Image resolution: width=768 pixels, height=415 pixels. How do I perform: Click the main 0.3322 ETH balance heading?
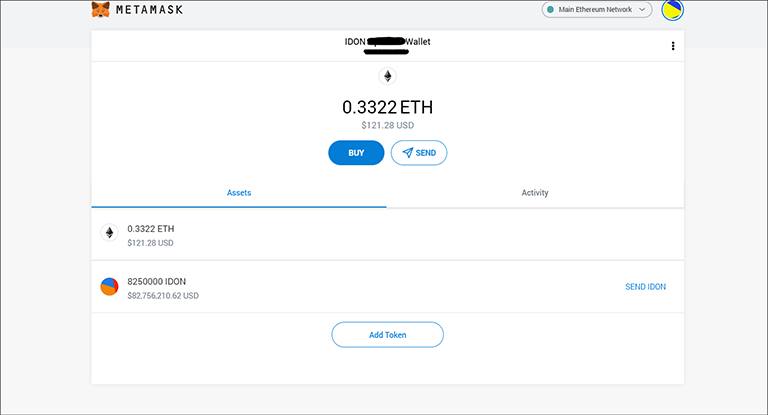[x=387, y=107]
